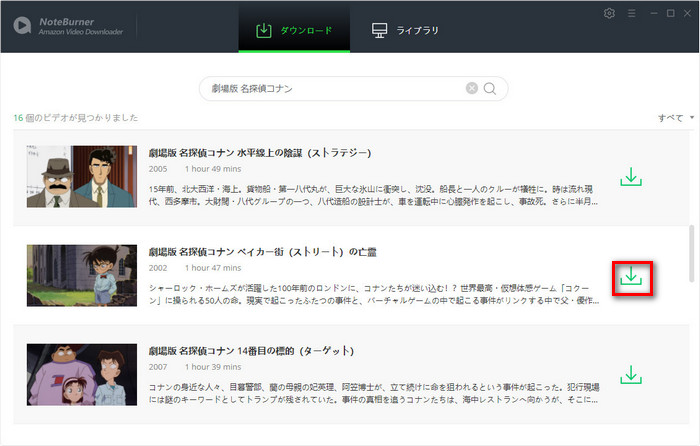Screen dimensions: 700x446
Task: Open the hamburger menu icon
Action: click(x=631, y=13)
